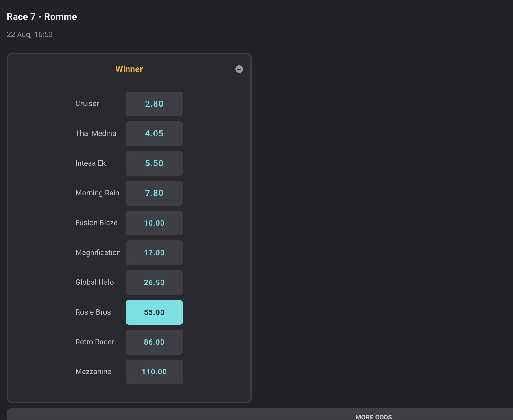
Task: Collapse the Winner market panel
Action: tap(239, 69)
